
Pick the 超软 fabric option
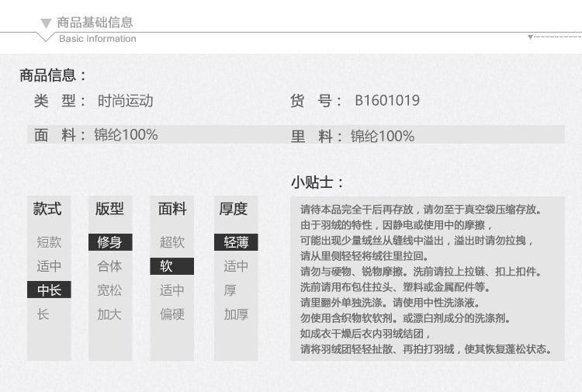point(172,242)
